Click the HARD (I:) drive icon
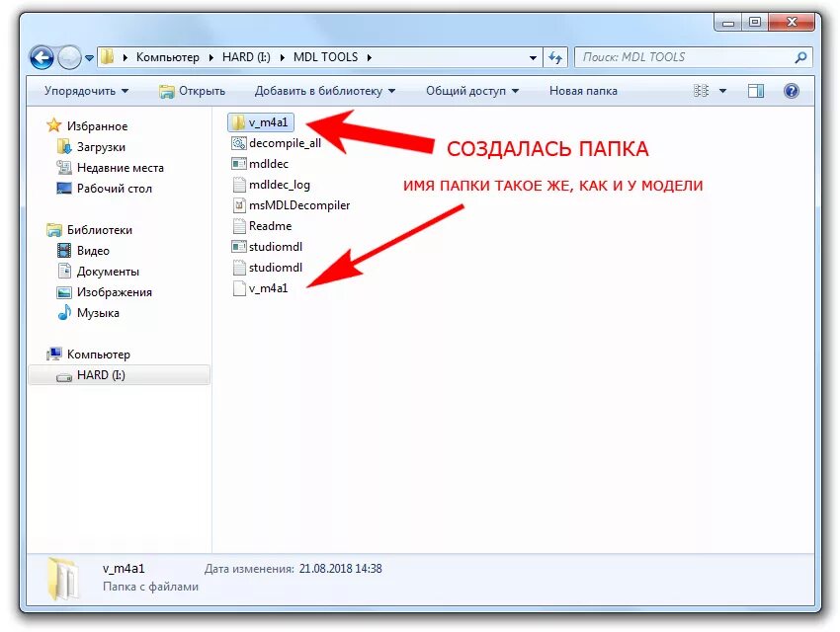840x632 pixels. (x=64, y=377)
